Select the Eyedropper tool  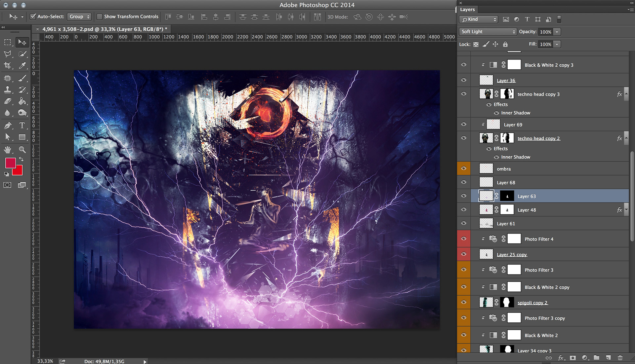pyautogui.click(x=22, y=65)
